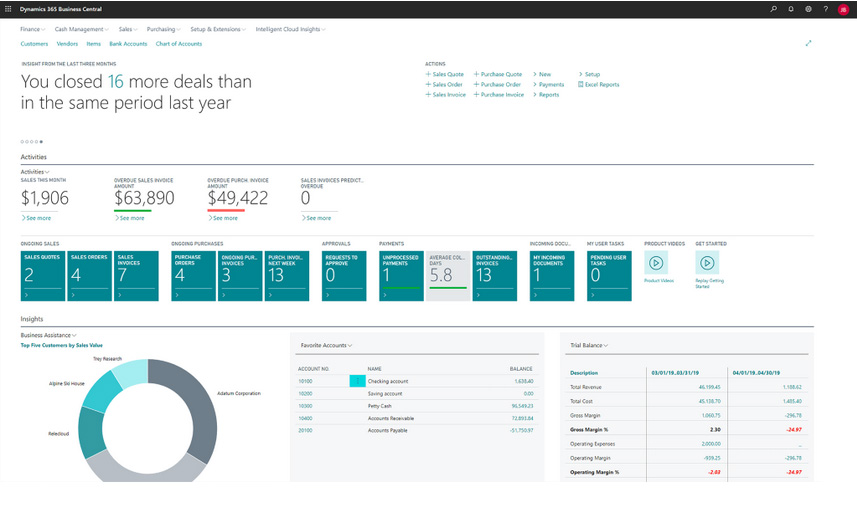Image resolution: width=857 pixels, height=507 pixels.
Task: Open the Sales Orders tile
Action: 89,276
